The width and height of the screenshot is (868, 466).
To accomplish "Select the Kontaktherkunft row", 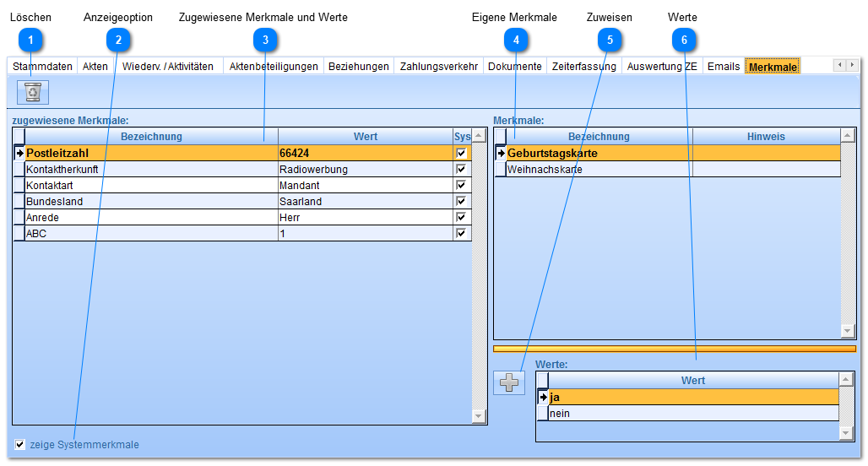I will click(x=242, y=170).
